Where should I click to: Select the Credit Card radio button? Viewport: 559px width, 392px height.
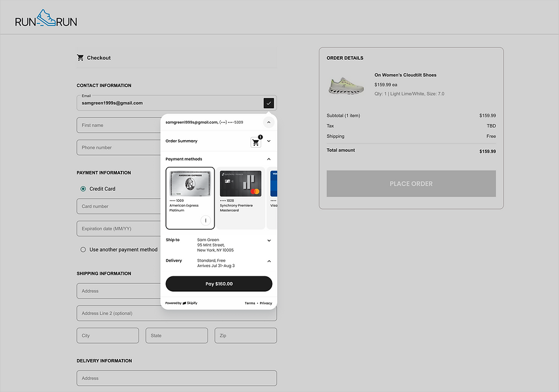(83, 189)
